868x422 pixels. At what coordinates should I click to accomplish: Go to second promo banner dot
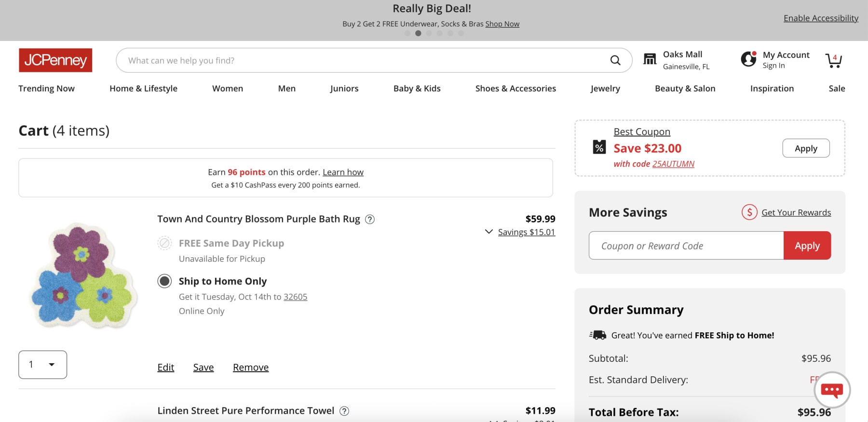pos(418,33)
